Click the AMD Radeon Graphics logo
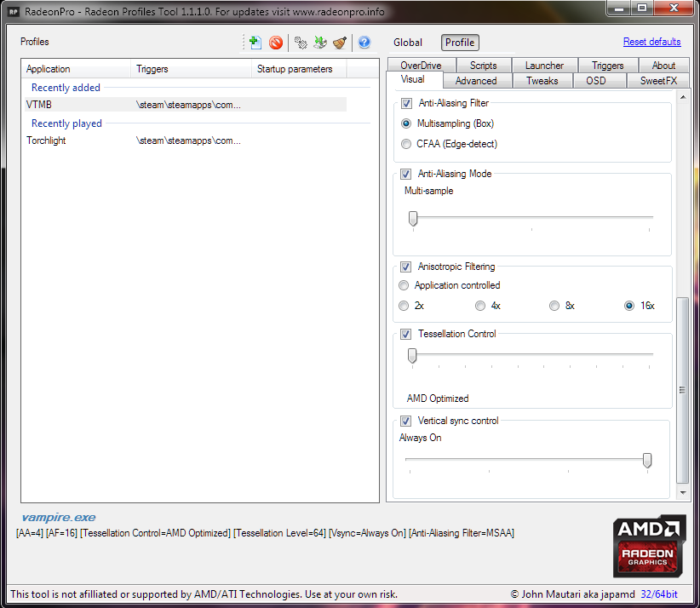 point(649,546)
